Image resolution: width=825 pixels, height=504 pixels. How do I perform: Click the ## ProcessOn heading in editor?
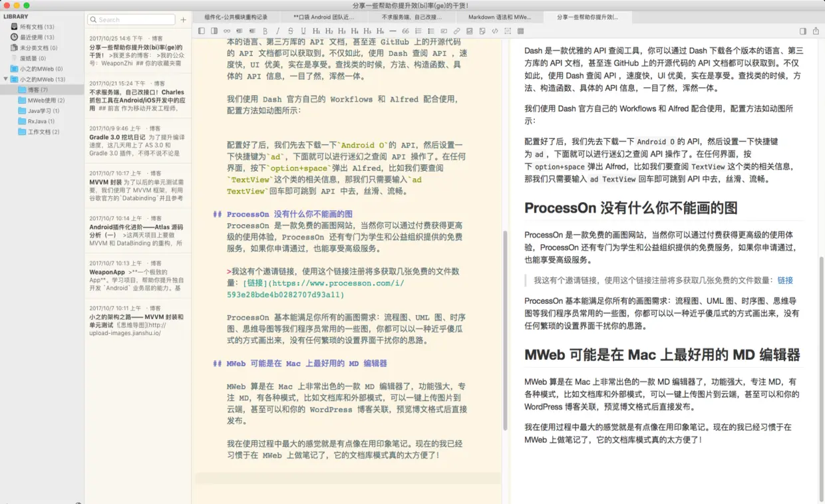click(283, 214)
